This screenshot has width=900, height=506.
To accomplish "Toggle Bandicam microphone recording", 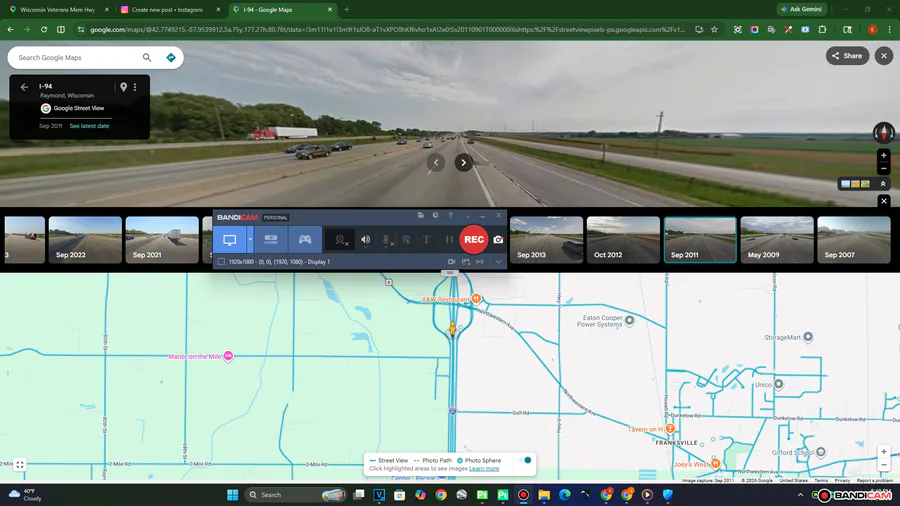I will point(387,240).
